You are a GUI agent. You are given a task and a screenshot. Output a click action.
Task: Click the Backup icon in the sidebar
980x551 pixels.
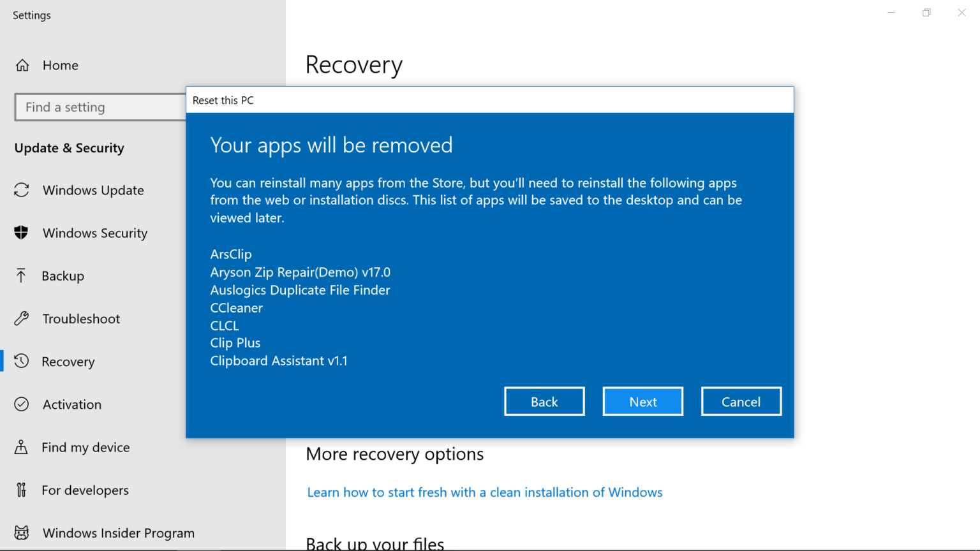point(21,275)
